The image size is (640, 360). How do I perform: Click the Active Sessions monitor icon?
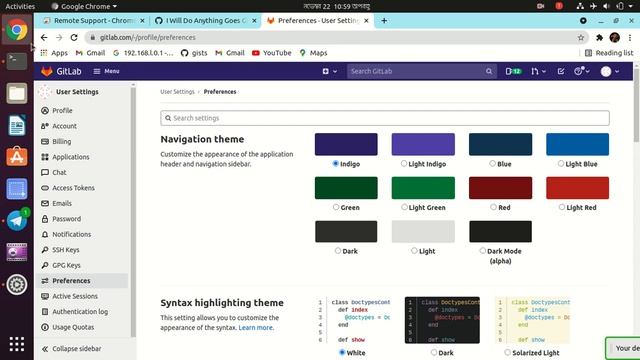pyautogui.click(x=45, y=296)
